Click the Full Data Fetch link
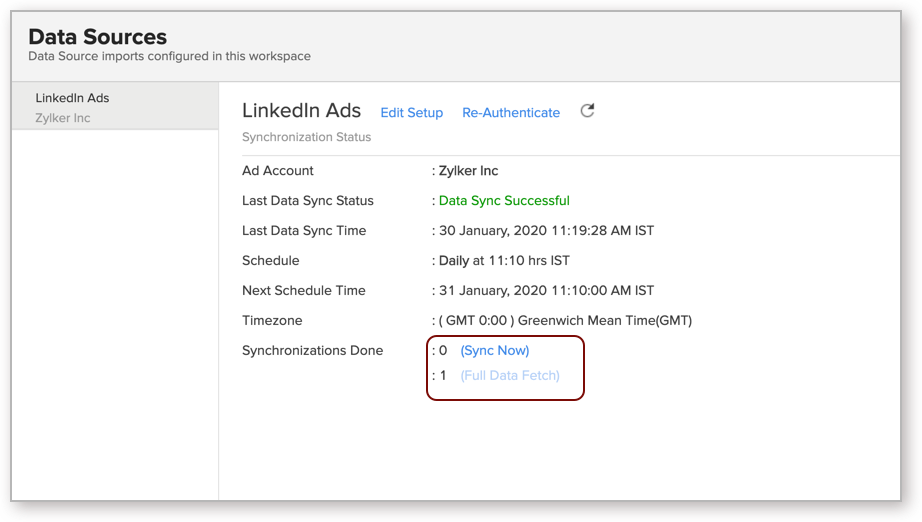Image resolution: width=922 pixels, height=522 pixels. [510, 375]
